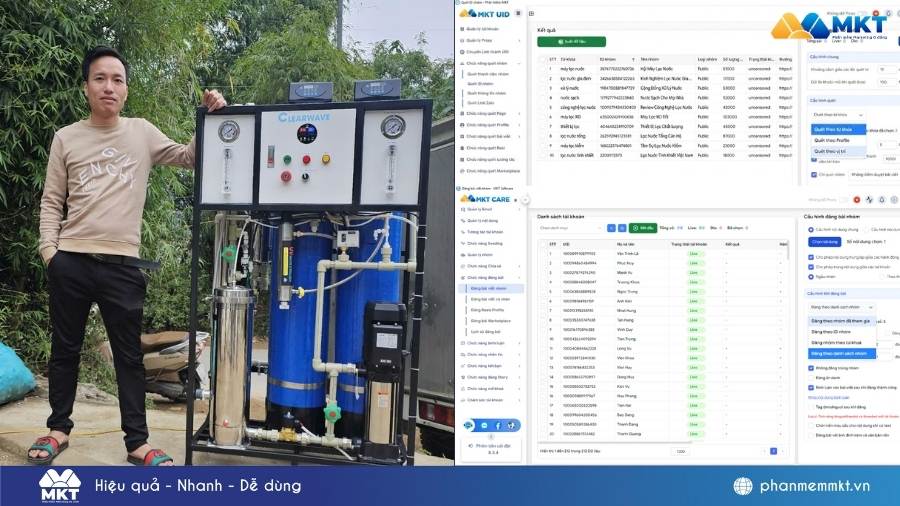Open the activity pulse icon in MKT Care top bar
The height and width of the screenshot is (506, 900).
pos(869,200)
